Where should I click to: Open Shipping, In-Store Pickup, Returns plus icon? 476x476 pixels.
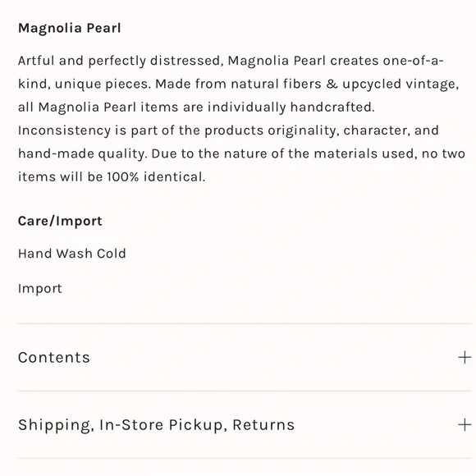click(x=465, y=424)
